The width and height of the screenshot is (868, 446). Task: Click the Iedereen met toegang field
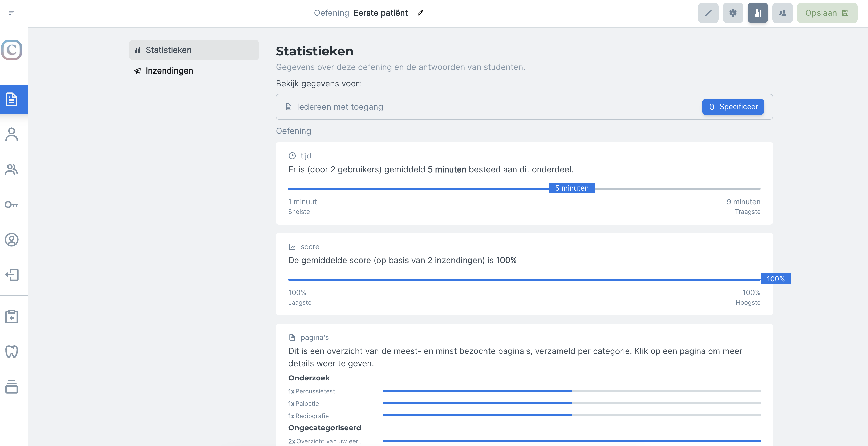[x=524, y=107]
